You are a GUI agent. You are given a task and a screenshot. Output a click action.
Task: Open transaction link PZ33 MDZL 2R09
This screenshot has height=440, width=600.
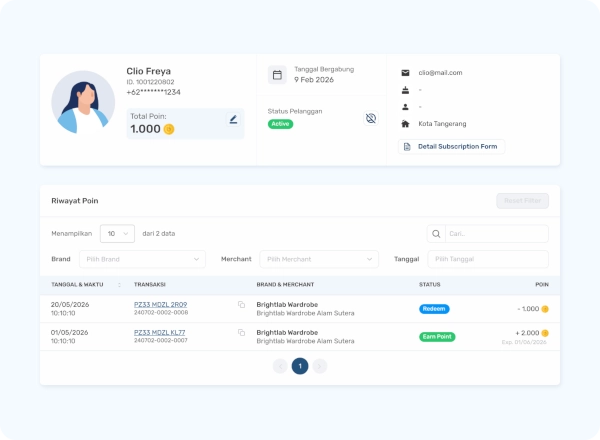(160, 305)
